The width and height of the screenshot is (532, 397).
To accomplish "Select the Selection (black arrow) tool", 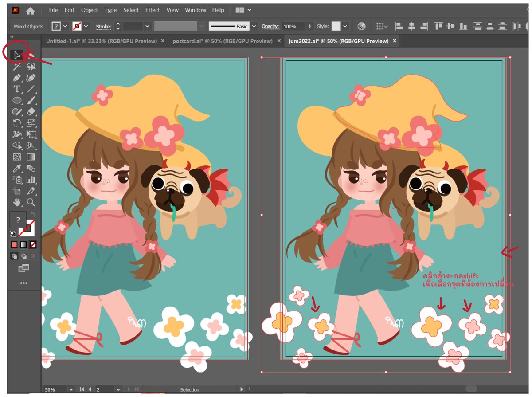I will tap(17, 55).
